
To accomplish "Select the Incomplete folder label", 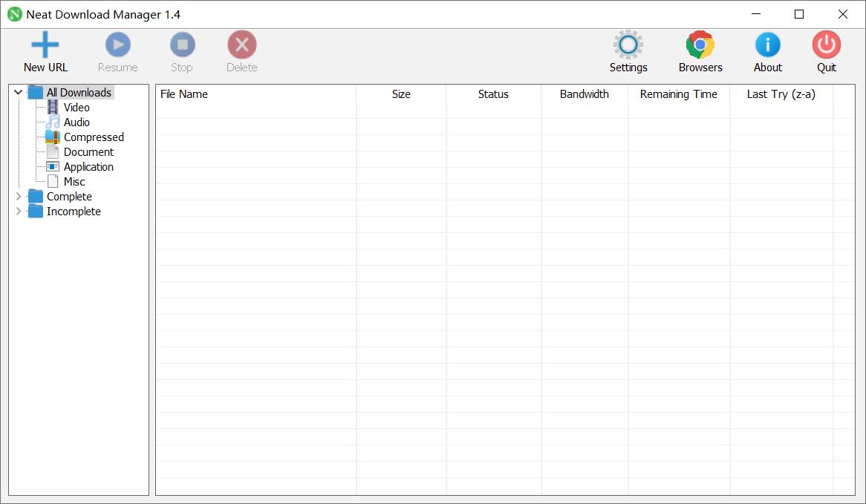I will [74, 212].
